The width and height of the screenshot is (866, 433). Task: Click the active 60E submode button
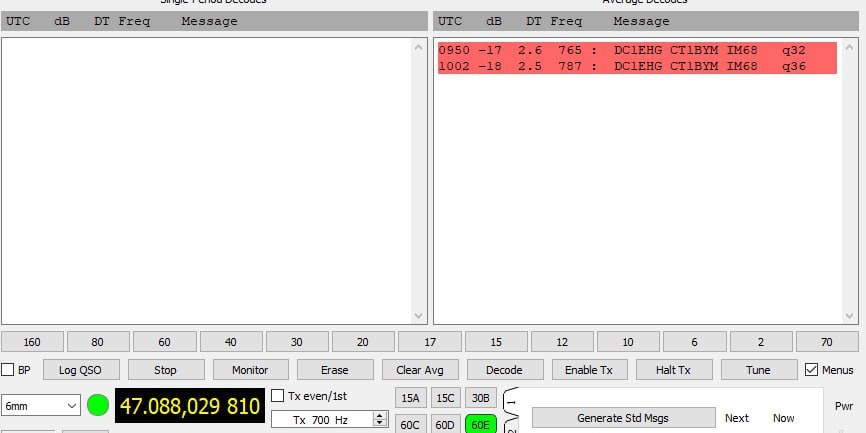click(480, 425)
